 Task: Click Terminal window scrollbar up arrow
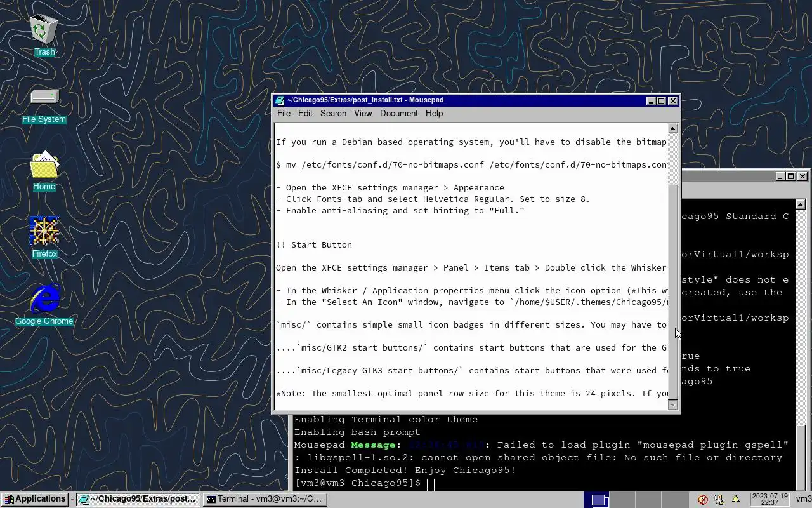coord(800,204)
